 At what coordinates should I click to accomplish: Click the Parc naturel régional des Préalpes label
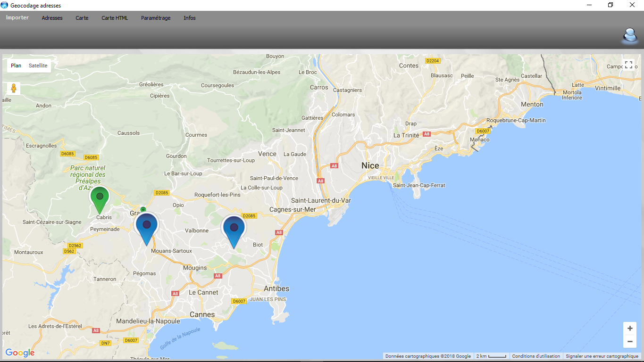click(x=88, y=178)
